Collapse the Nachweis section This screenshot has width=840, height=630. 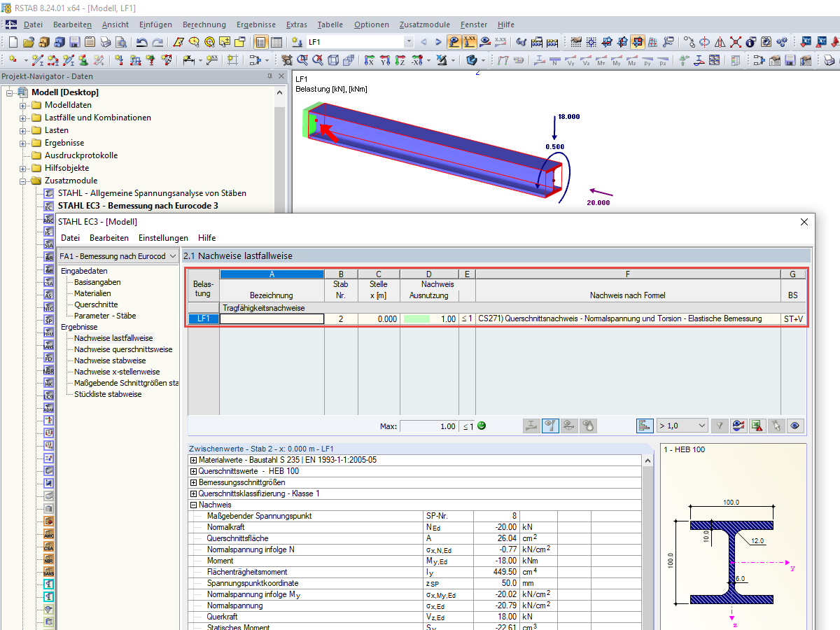pos(193,505)
